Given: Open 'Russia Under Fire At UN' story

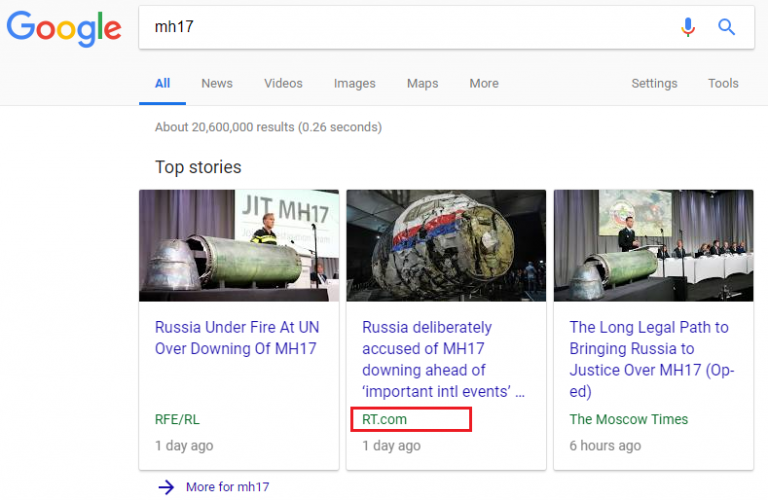Looking at the screenshot, I should click(x=237, y=338).
